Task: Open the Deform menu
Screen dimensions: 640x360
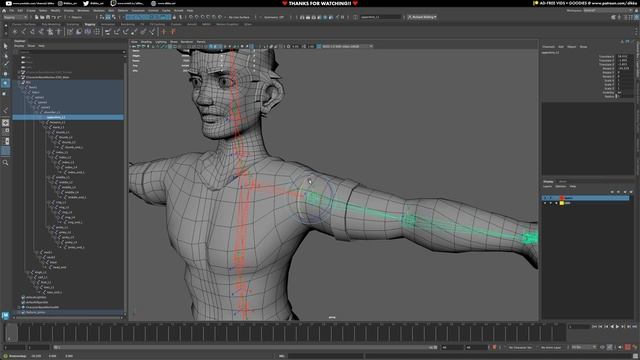Action: pos(123,11)
